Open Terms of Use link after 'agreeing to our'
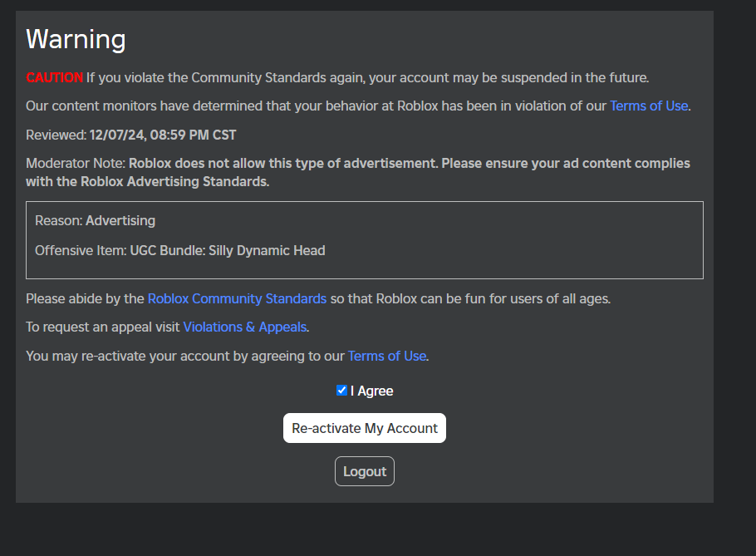 click(387, 356)
